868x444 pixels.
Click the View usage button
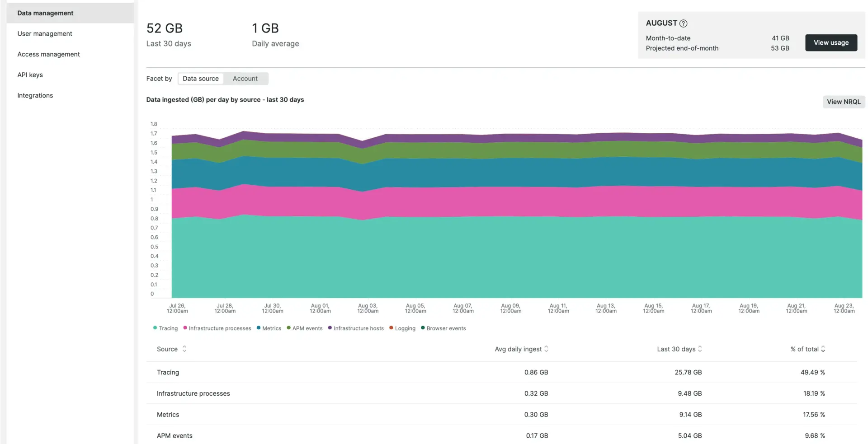(830, 43)
